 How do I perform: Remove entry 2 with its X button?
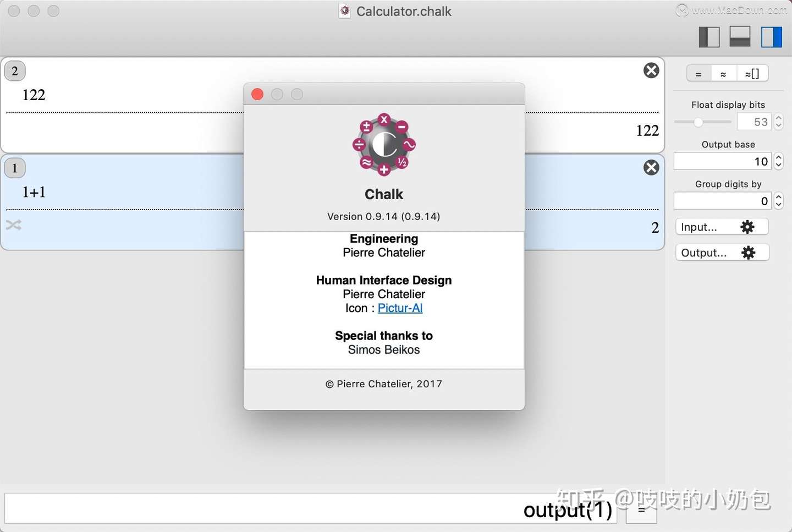click(651, 70)
